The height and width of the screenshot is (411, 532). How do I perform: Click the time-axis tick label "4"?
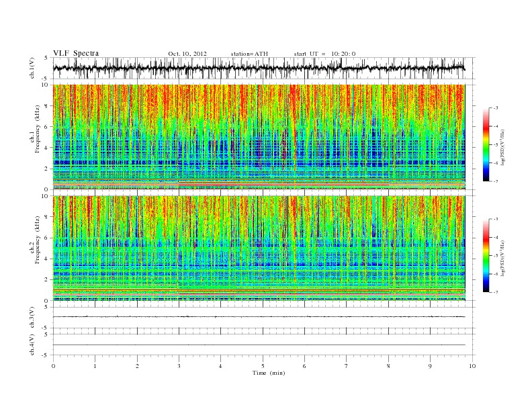221,366
